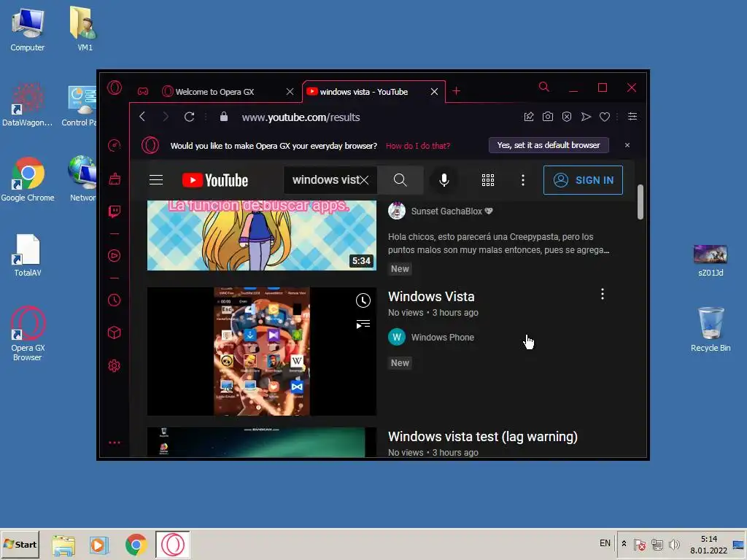Open tab search magnifier in title bar
The image size is (747, 560).
click(x=543, y=87)
